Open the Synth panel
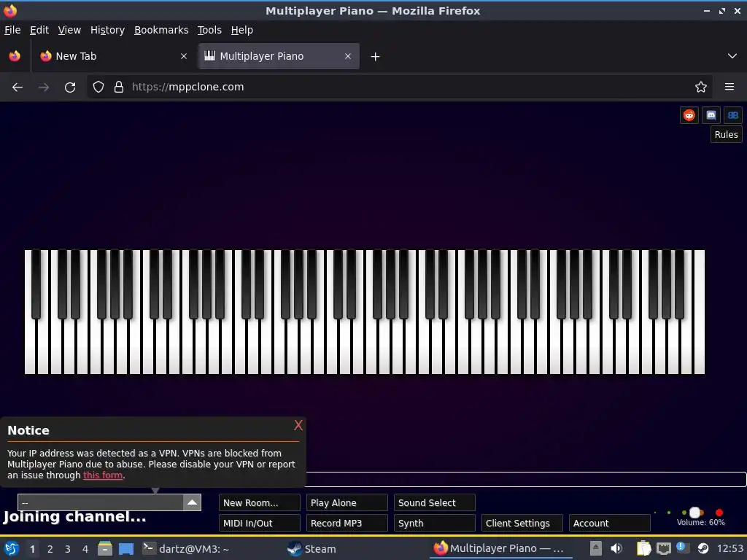The image size is (747, 560). 435,524
